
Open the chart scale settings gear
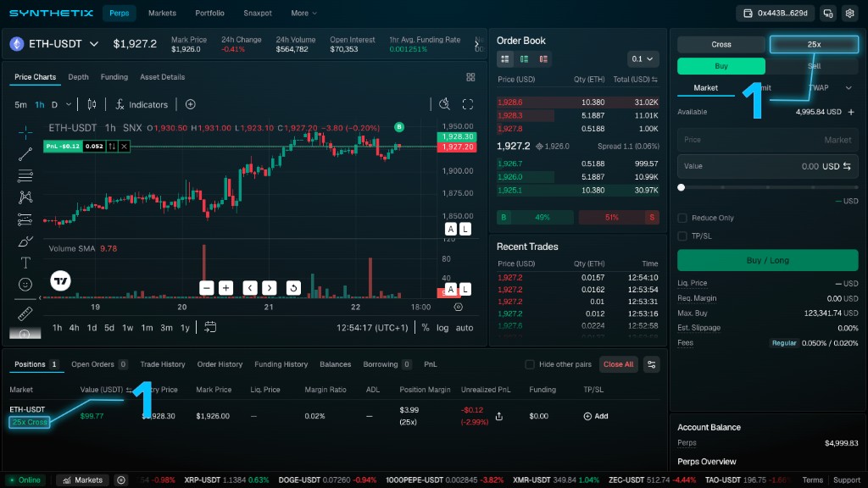(459, 307)
